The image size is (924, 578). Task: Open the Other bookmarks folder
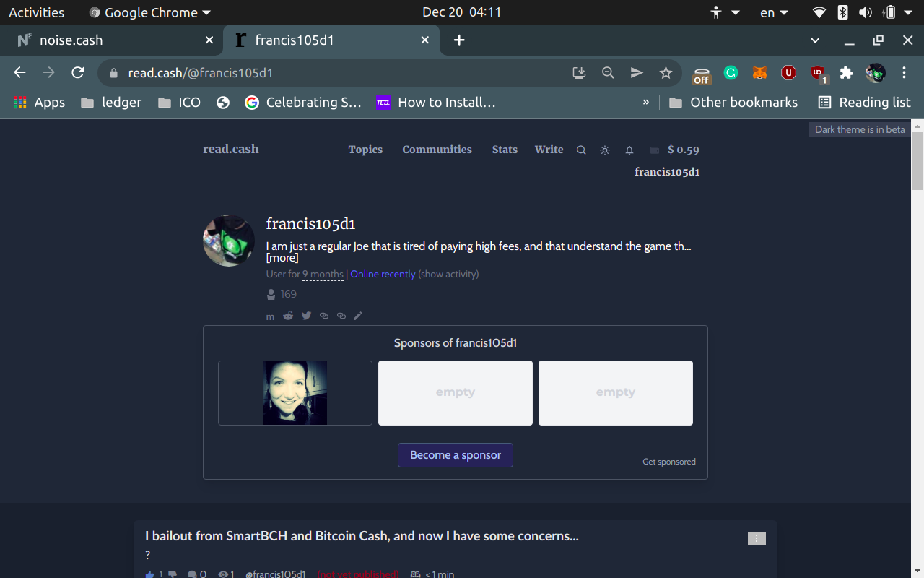pos(733,103)
